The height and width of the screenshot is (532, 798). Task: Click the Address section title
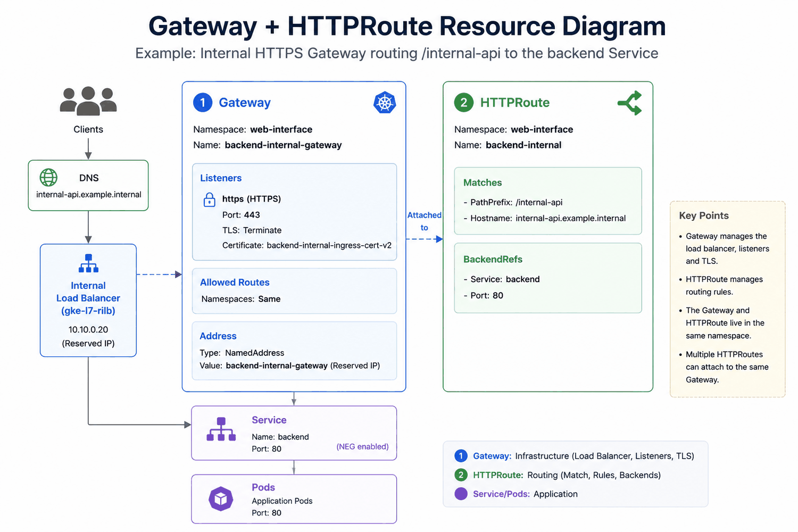(218, 336)
